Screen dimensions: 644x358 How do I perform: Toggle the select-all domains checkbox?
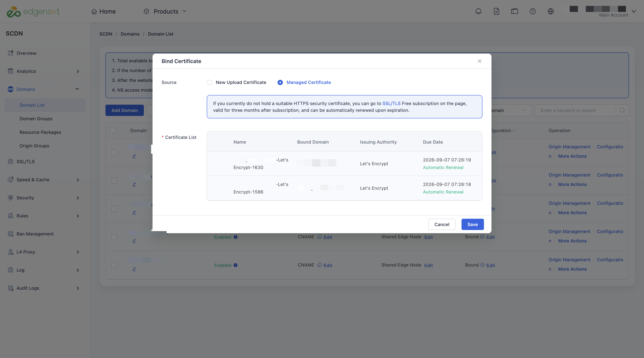[x=112, y=130]
